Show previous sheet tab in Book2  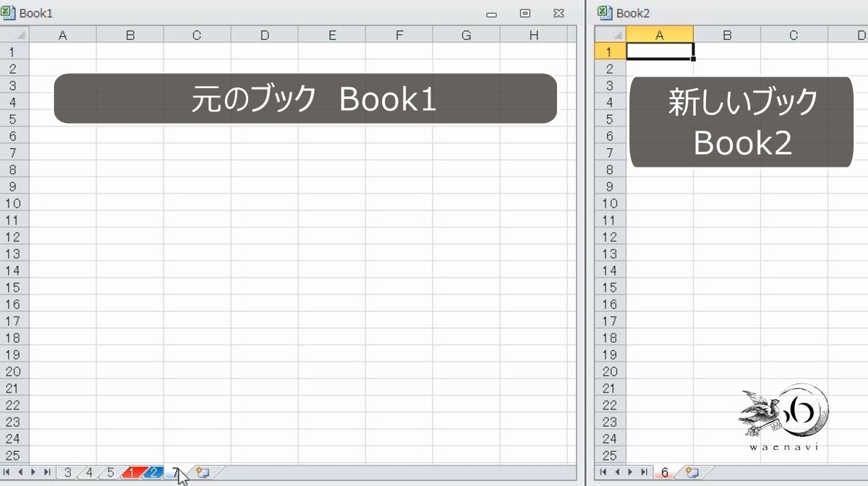[616, 472]
